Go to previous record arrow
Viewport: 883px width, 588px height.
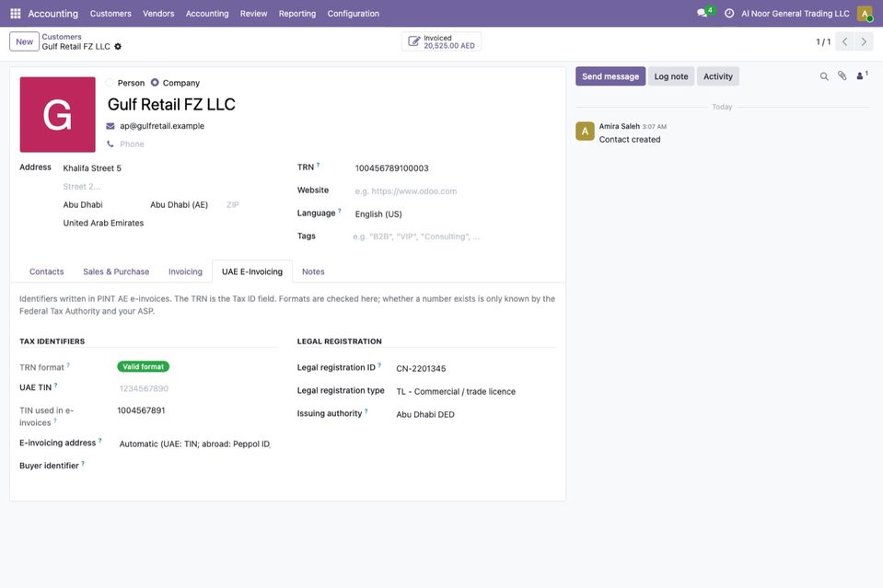(x=844, y=41)
